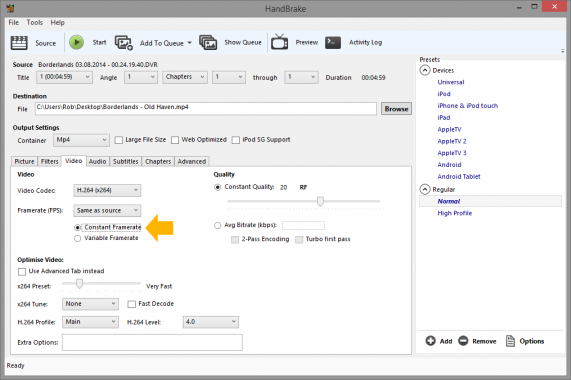Switch to the Picture tab

(x=24, y=161)
